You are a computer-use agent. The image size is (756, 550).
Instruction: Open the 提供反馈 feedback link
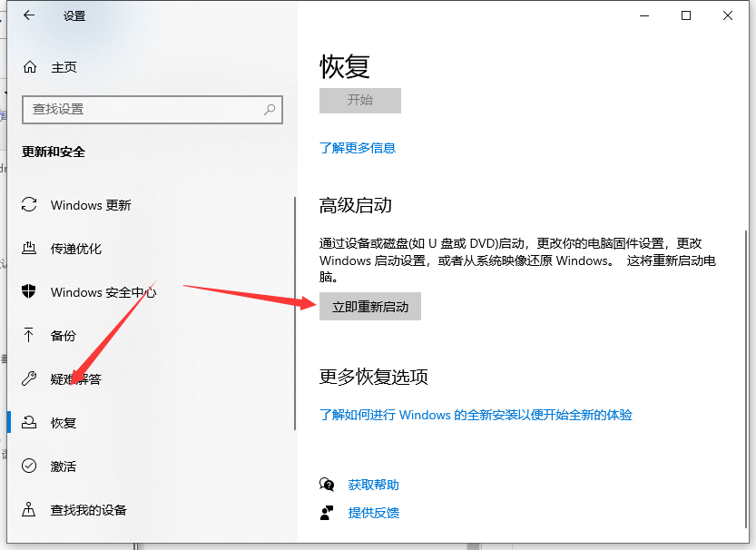(x=373, y=513)
